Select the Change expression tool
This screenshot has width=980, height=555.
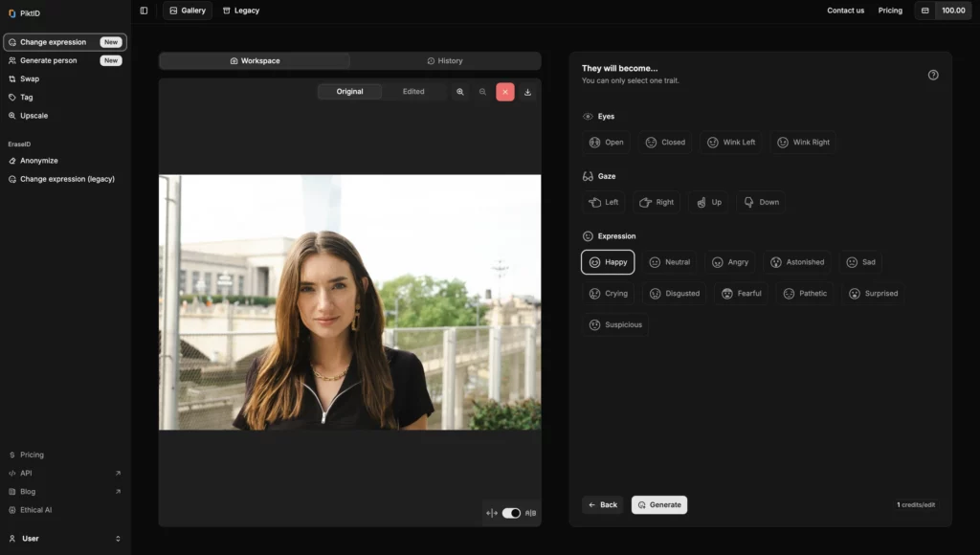[x=53, y=41]
